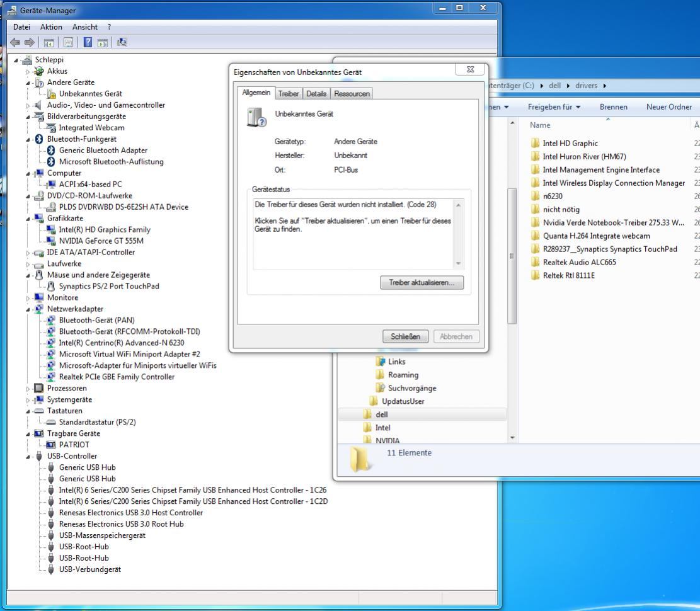Viewport: 700px width, 611px height.
Task: Collapse the Netzwerkadapter node
Action: (x=28, y=309)
